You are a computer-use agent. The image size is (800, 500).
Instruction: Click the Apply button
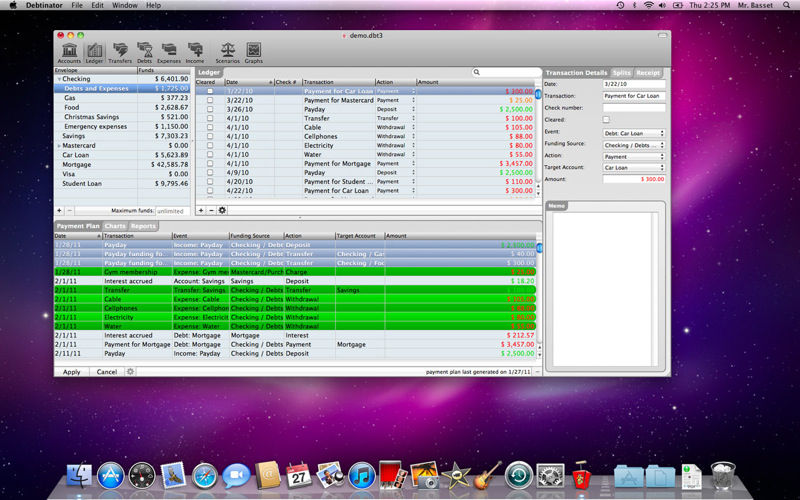[x=71, y=372]
